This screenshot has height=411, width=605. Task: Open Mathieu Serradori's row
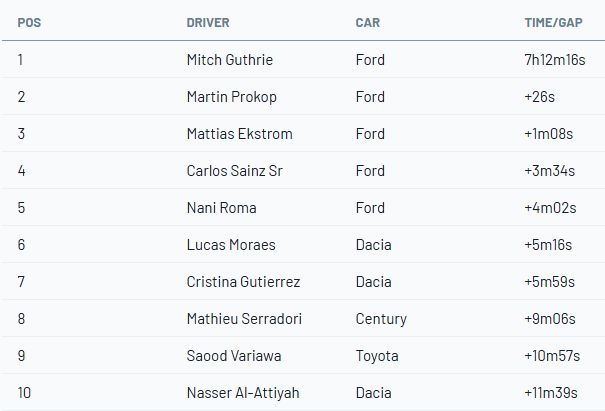click(x=244, y=319)
